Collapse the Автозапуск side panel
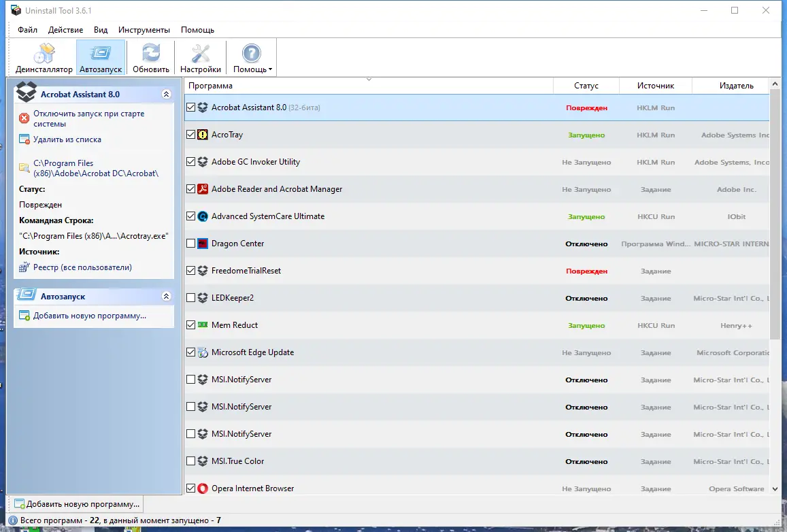787x532 pixels. coord(167,296)
